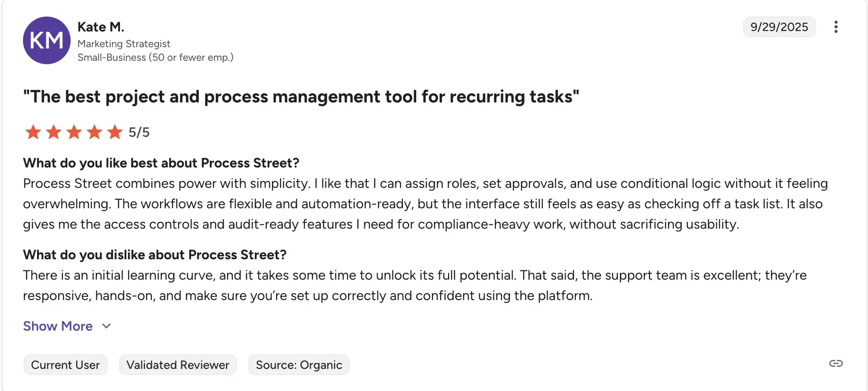
Task: Select the Current User badge
Action: click(x=65, y=364)
